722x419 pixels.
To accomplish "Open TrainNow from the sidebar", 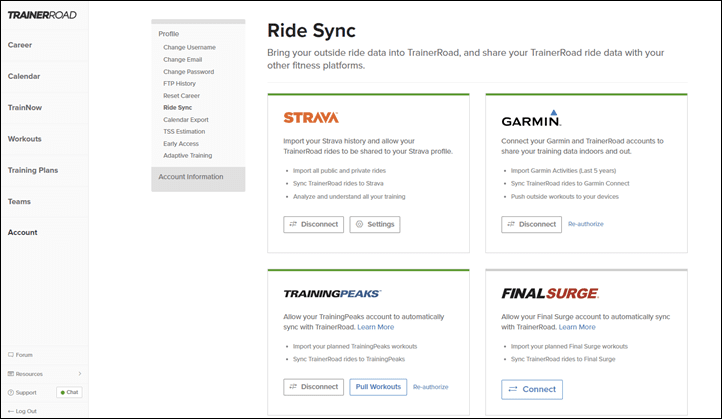I will point(25,108).
